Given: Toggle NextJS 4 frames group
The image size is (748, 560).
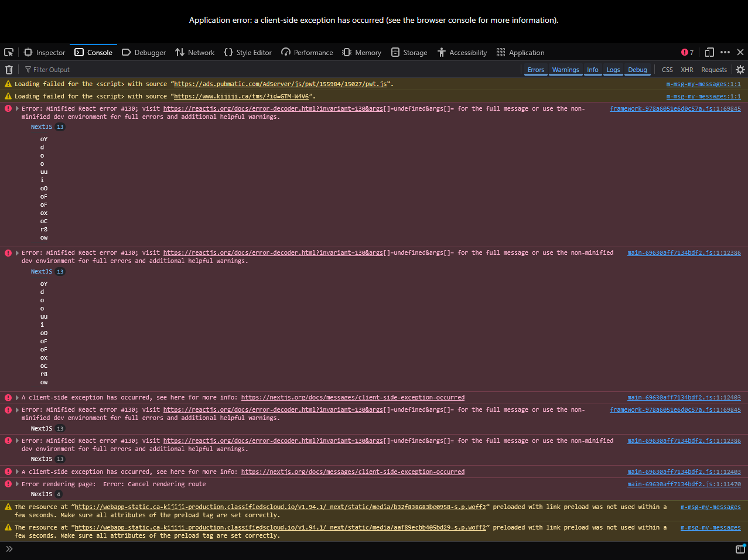Looking at the screenshot, I should click(46, 494).
